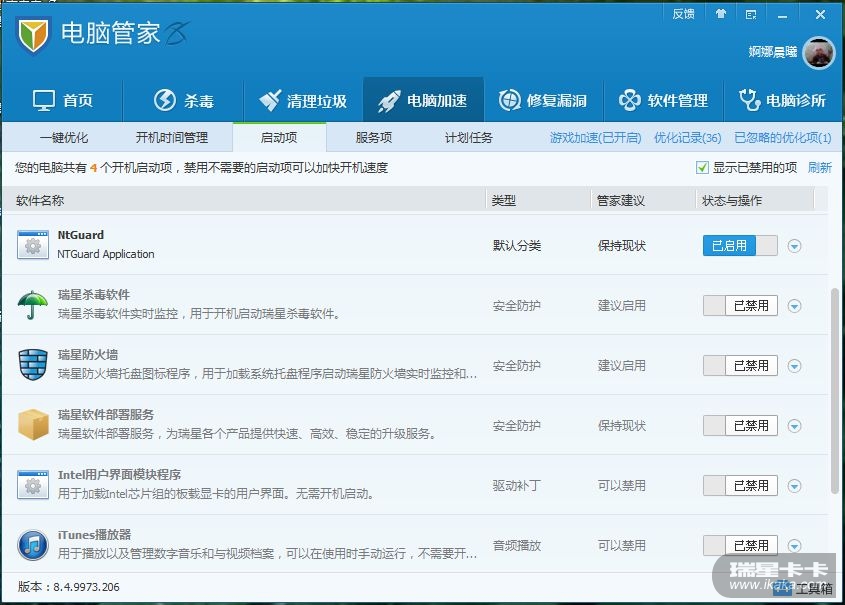The height and width of the screenshot is (605, 845).
Task: Click 驱动补丁 type in Intel row
Action: click(x=516, y=485)
